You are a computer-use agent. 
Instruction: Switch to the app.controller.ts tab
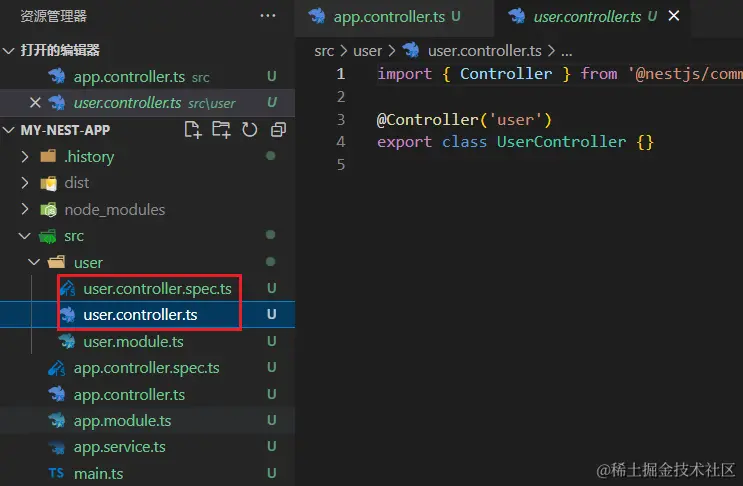click(x=394, y=17)
